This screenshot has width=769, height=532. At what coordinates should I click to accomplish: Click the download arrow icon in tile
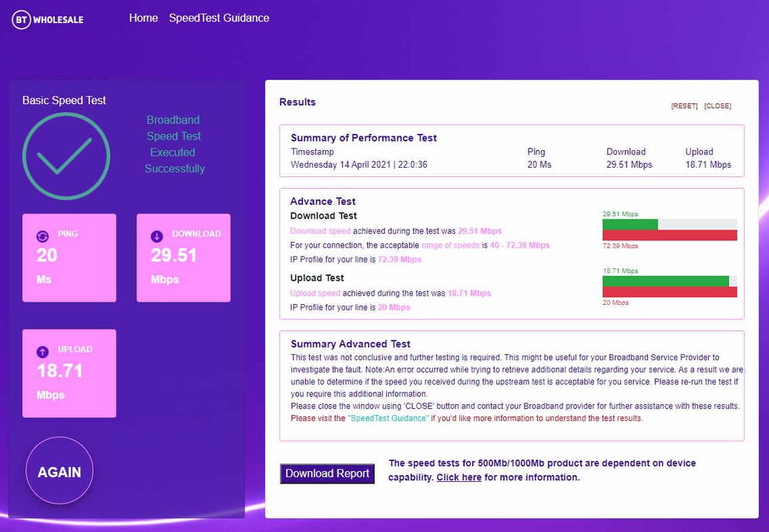(x=157, y=236)
